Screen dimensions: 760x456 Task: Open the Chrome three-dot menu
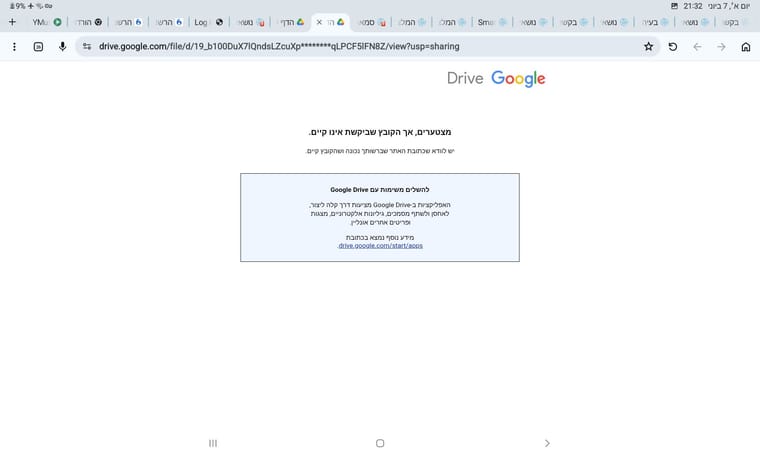[x=15, y=47]
